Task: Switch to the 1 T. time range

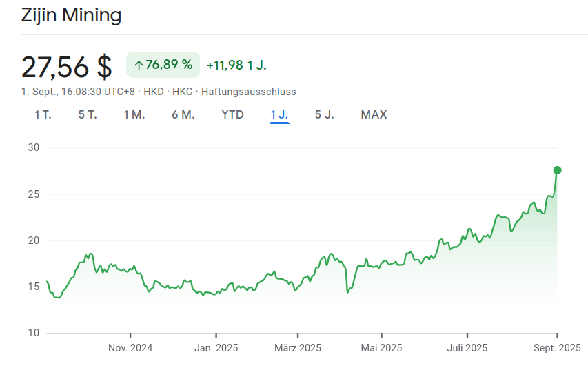Action: click(x=43, y=114)
